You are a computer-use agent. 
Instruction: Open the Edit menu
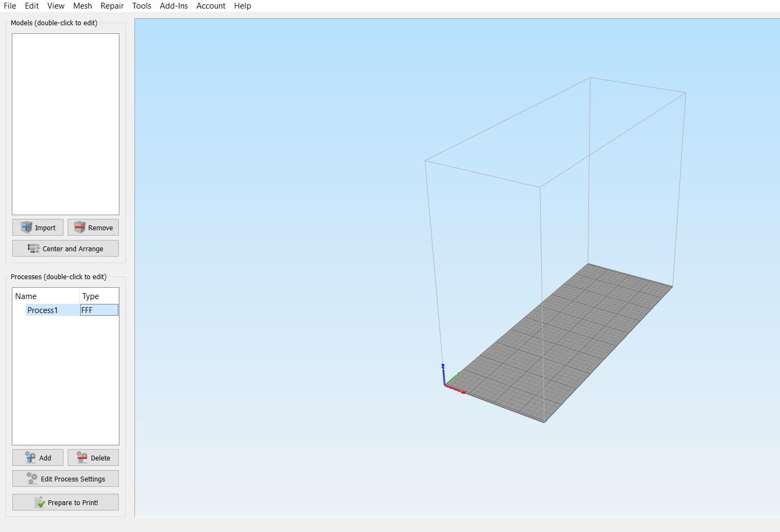(32, 6)
